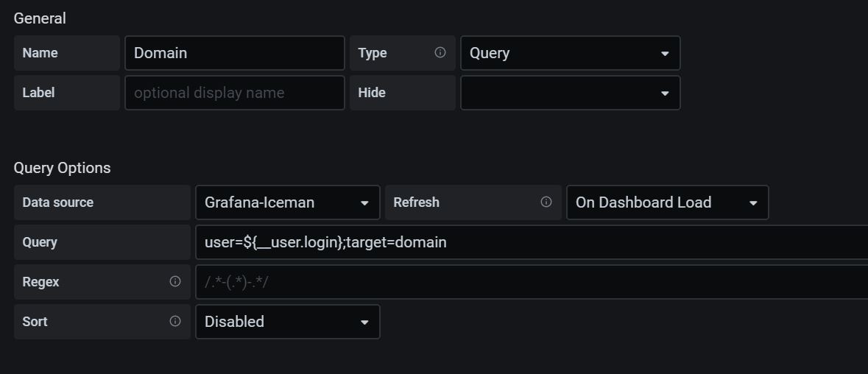Open the Sort dropdown showing Disabled
Screen dimensions: 868x374
[x=288, y=322]
